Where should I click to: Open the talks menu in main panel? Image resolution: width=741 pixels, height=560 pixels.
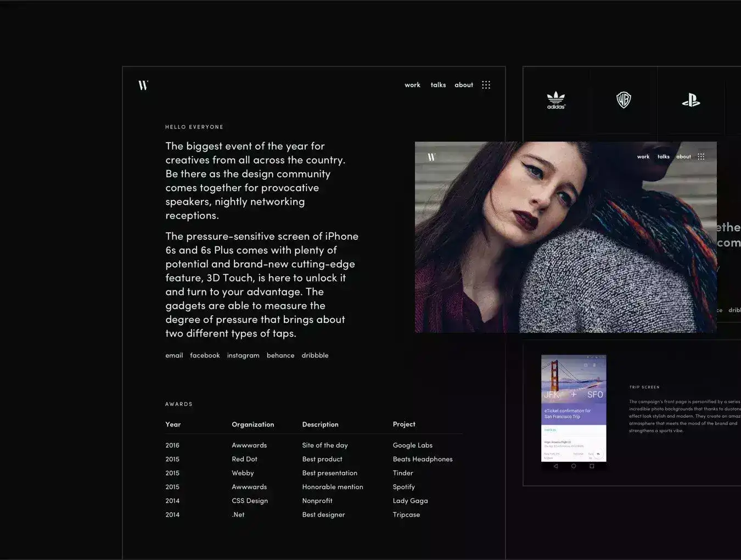coord(438,85)
